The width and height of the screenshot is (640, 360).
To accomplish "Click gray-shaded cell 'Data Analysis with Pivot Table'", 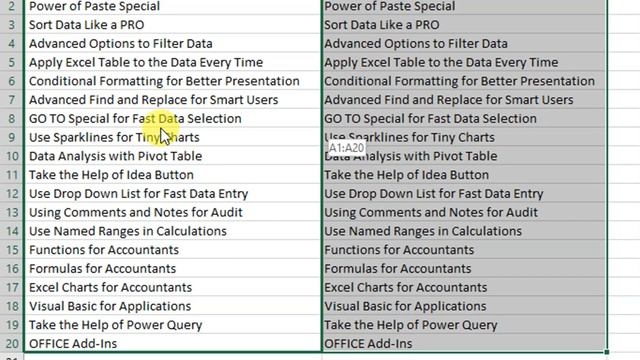I will [464, 156].
